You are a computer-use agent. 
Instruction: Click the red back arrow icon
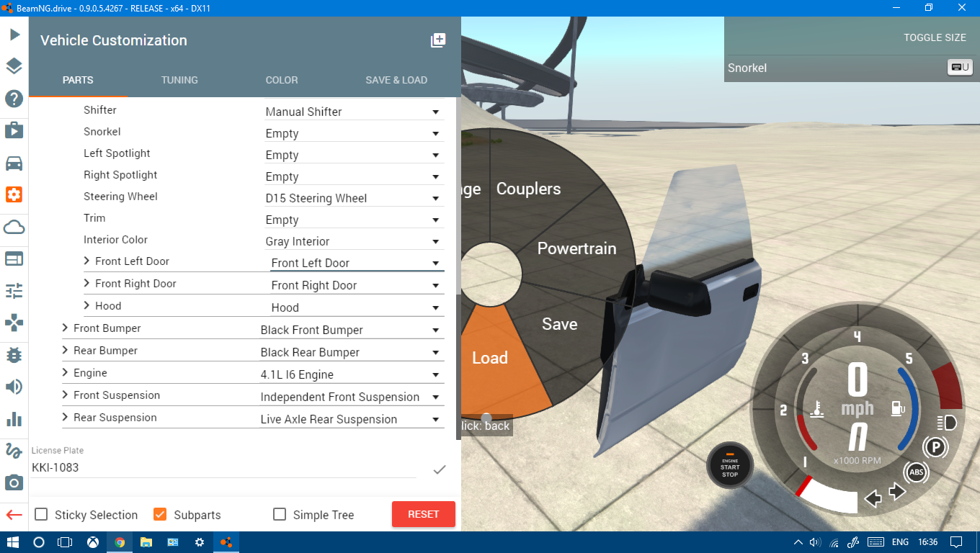[14, 515]
